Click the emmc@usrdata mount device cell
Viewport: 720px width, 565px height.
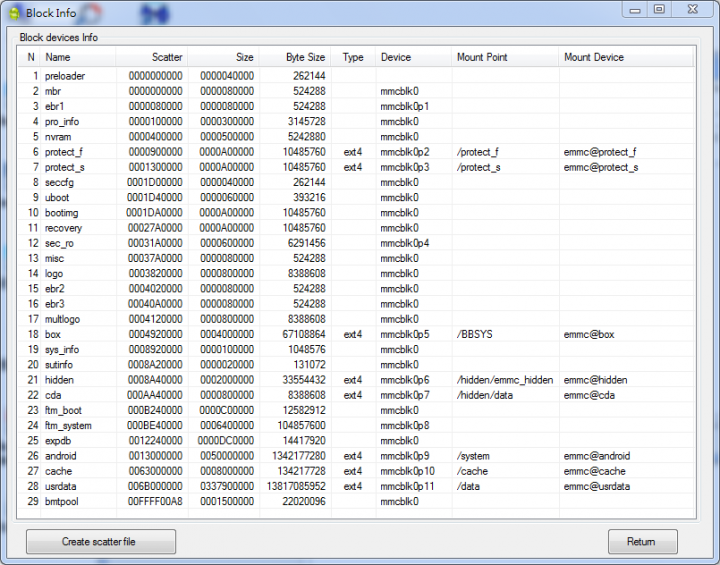point(597,486)
